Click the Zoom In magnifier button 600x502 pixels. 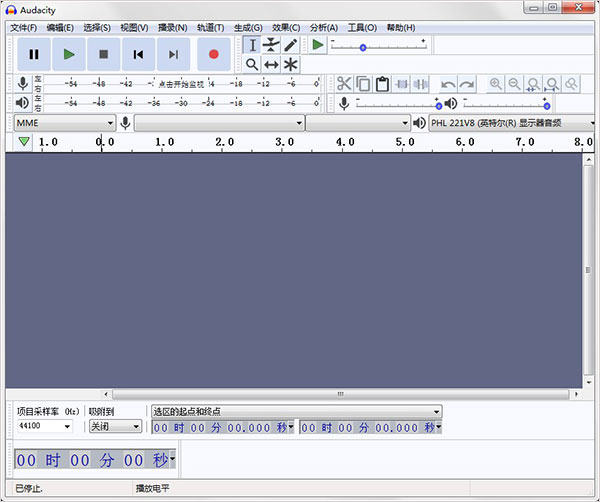496,84
